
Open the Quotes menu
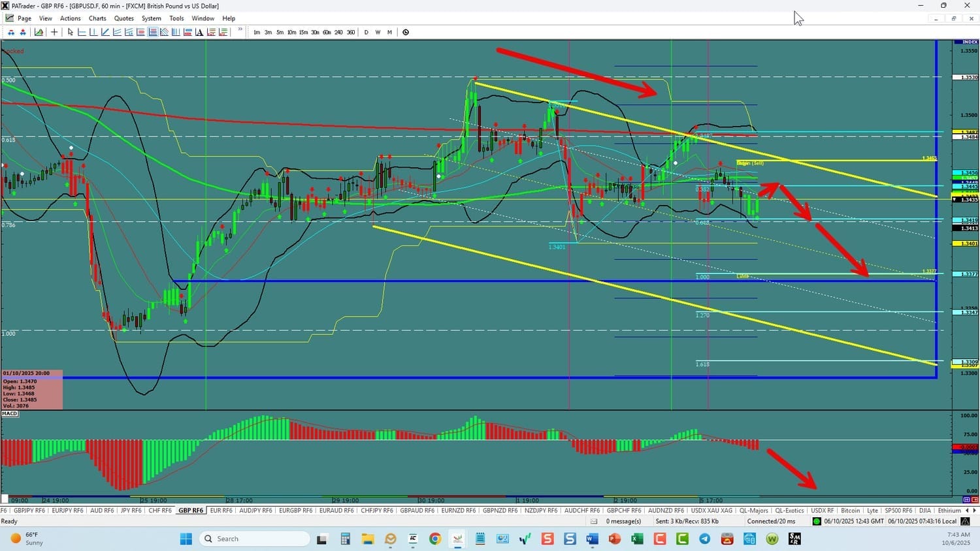pos(124,18)
